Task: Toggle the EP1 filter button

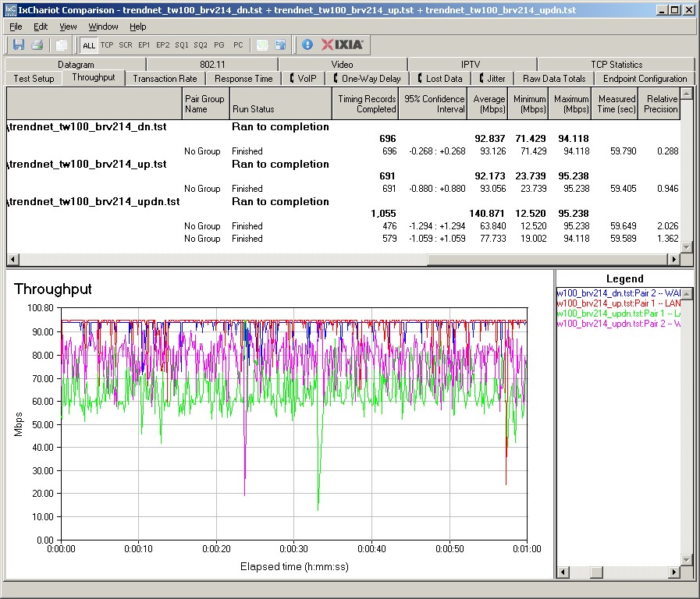Action: click(144, 44)
